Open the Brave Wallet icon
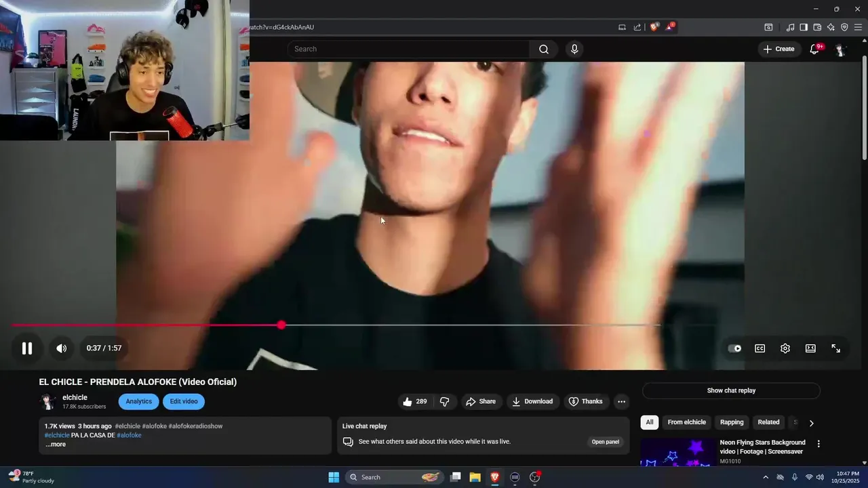Viewport: 868px width, 488px height. point(817,27)
